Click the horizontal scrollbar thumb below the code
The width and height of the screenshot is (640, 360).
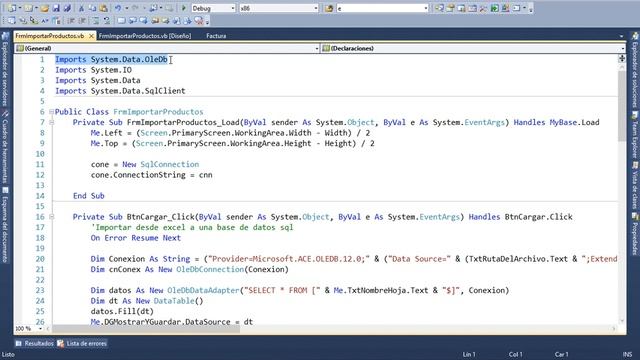coord(146,329)
